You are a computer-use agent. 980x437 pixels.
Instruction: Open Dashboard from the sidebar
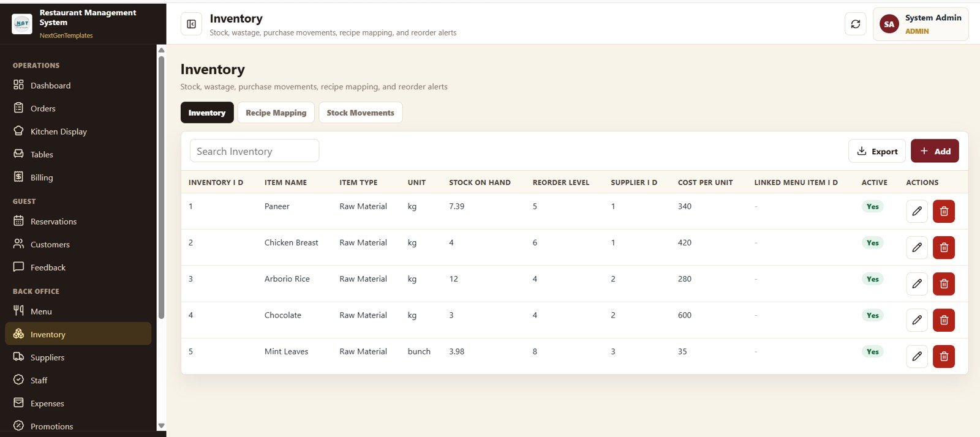(78, 86)
